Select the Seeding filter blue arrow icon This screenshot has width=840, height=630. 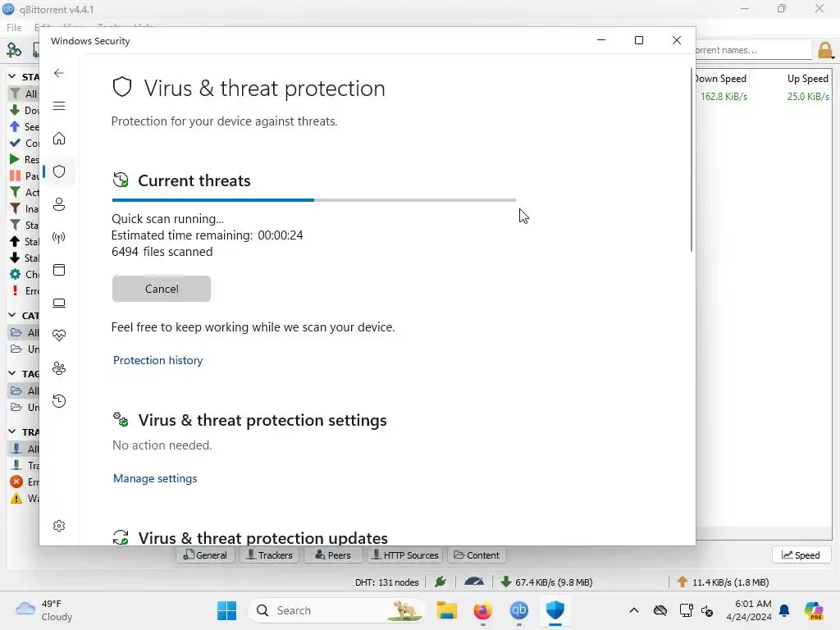click(x=15, y=127)
